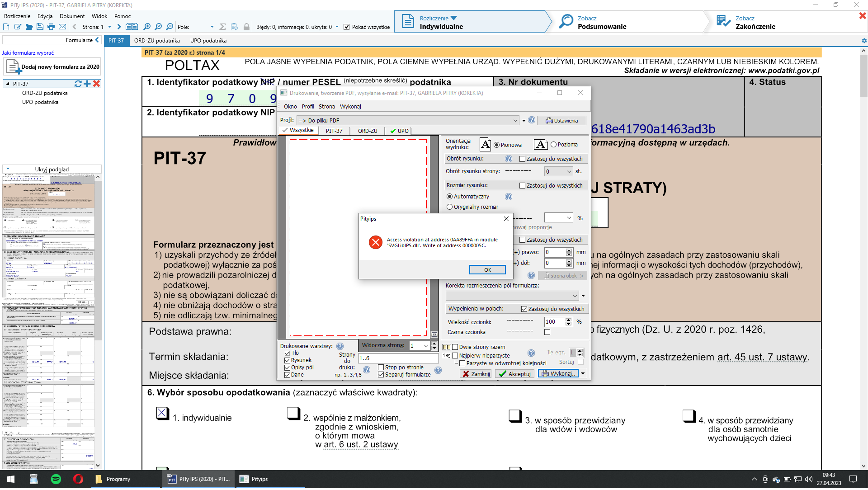This screenshot has width=868, height=490.
Task: Delete PIT-37 form with red X icon
Action: pos(96,84)
